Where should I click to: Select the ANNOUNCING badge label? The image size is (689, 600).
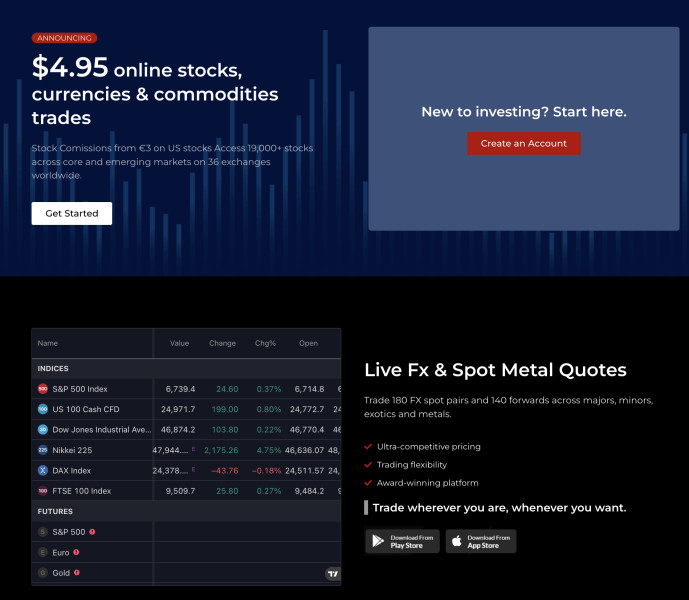pos(64,38)
